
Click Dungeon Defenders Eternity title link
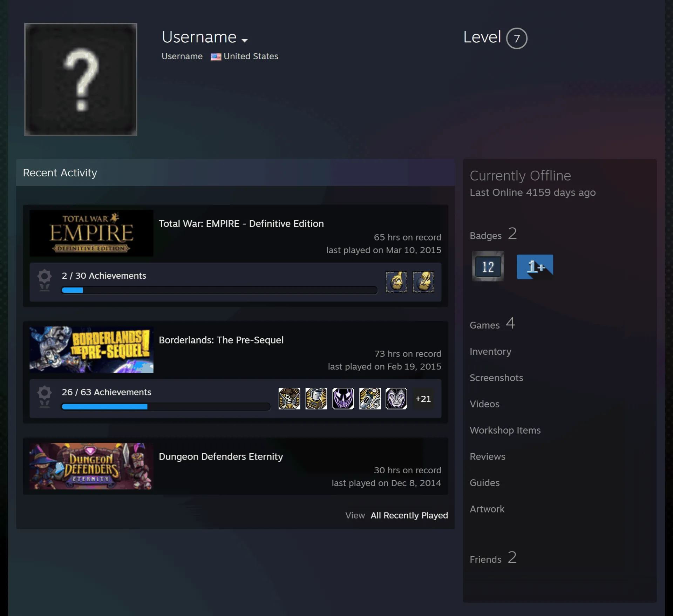[x=221, y=456]
